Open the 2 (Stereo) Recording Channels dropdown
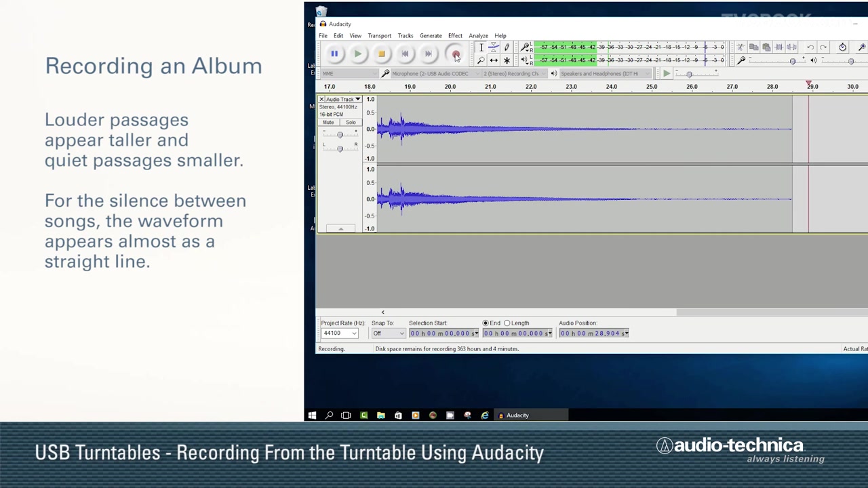The width and height of the screenshot is (868, 488). click(513, 74)
